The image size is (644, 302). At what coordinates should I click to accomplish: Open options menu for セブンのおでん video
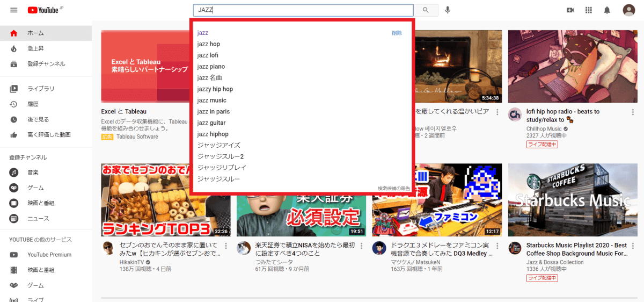[226, 246]
